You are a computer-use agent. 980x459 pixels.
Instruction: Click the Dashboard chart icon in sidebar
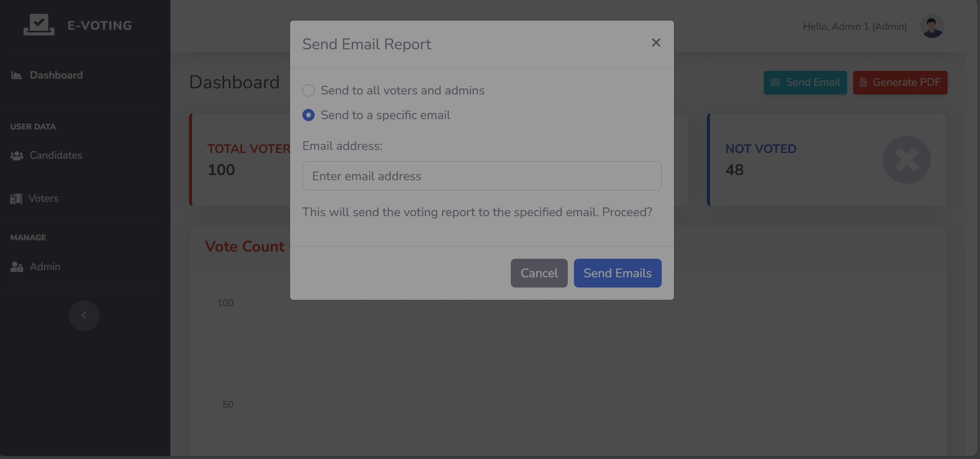pyautogui.click(x=16, y=75)
